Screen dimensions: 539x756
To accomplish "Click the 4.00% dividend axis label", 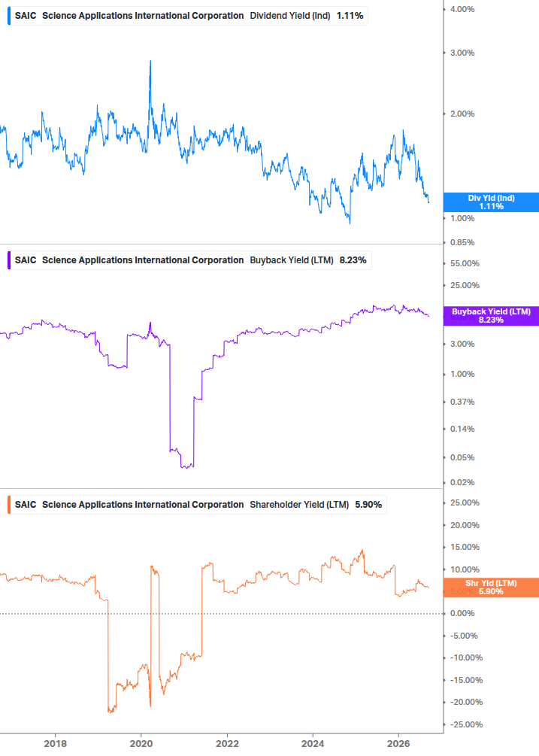I will click(462, 9).
